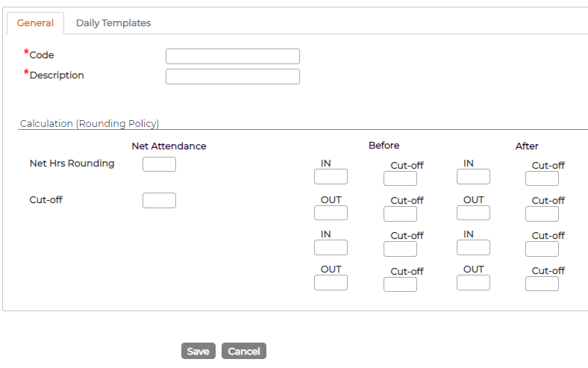588x368 pixels.
Task: Click the Code input field
Action: (233, 56)
